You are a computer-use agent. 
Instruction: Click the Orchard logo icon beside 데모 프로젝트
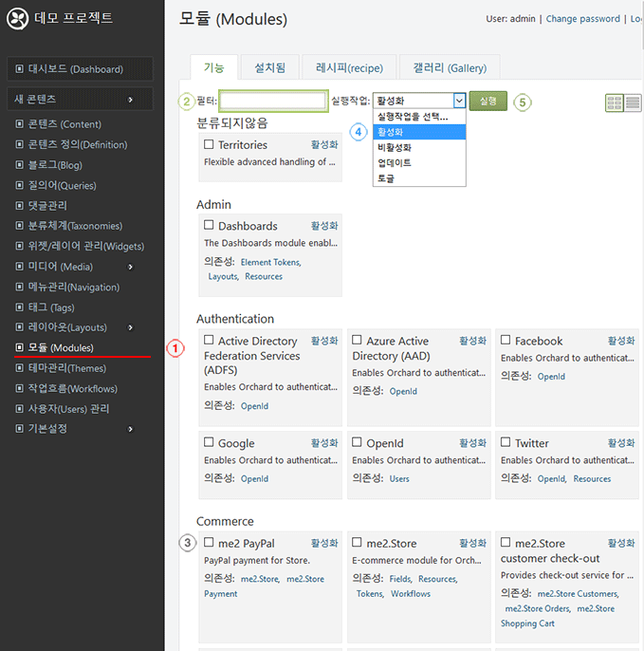click(17, 19)
